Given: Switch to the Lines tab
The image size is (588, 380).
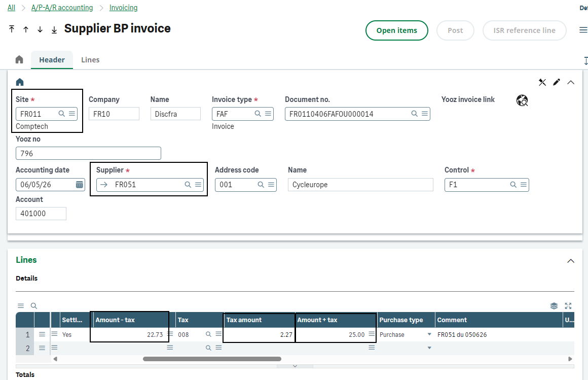Looking at the screenshot, I should pos(90,60).
